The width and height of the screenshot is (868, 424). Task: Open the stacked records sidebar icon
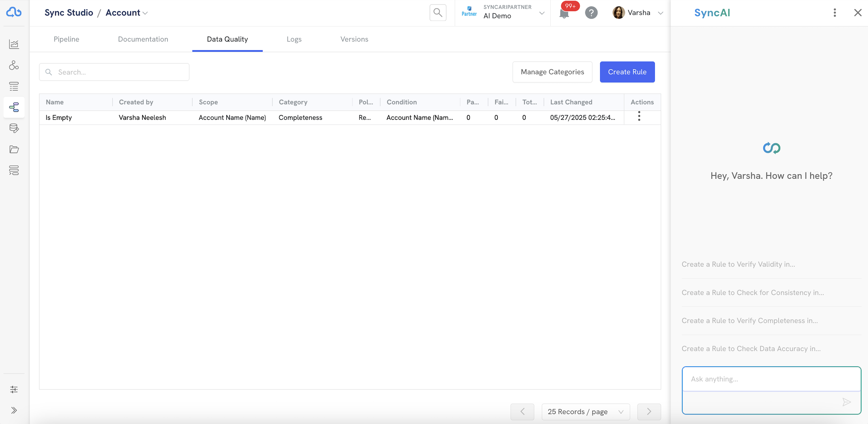click(14, 170)
